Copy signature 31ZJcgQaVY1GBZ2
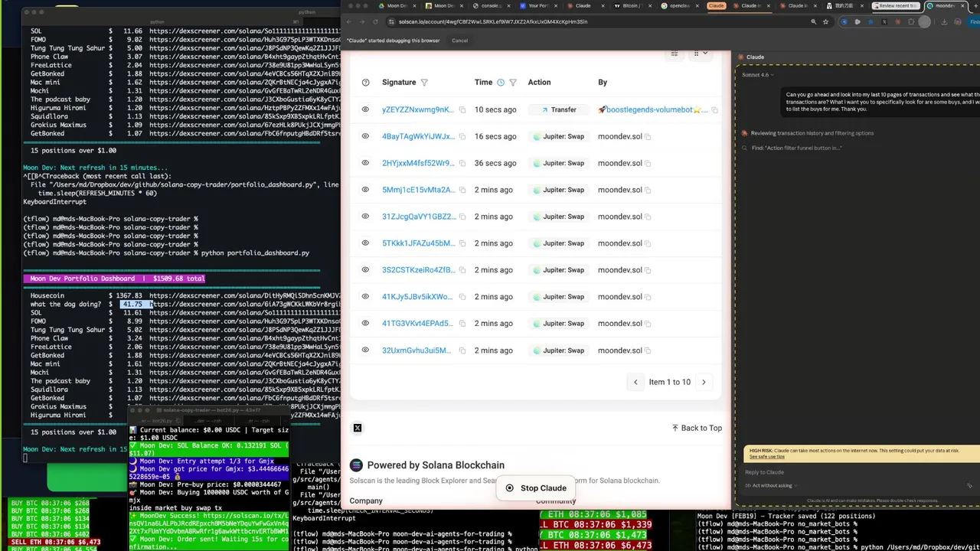The height and width of the screenshot is (551, 980). point(462,217)
